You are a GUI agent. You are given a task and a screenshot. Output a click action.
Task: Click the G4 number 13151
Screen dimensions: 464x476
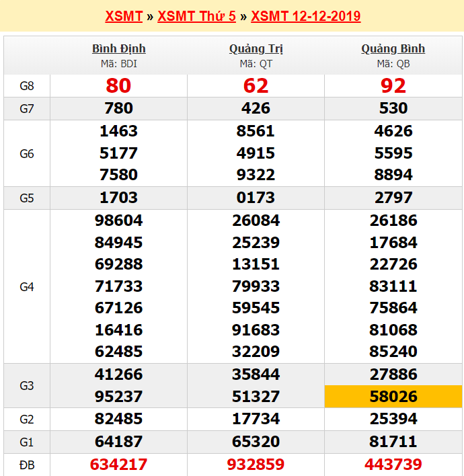click(256, 264)
